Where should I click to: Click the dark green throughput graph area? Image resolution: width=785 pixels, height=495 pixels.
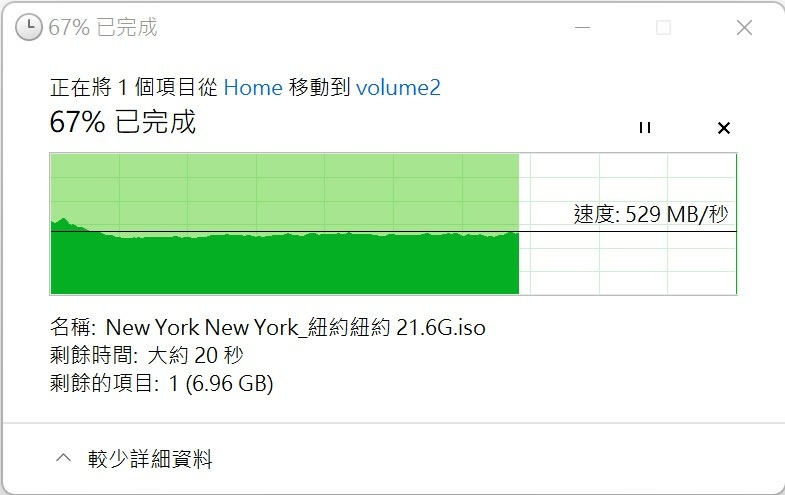tap(284, 264)
